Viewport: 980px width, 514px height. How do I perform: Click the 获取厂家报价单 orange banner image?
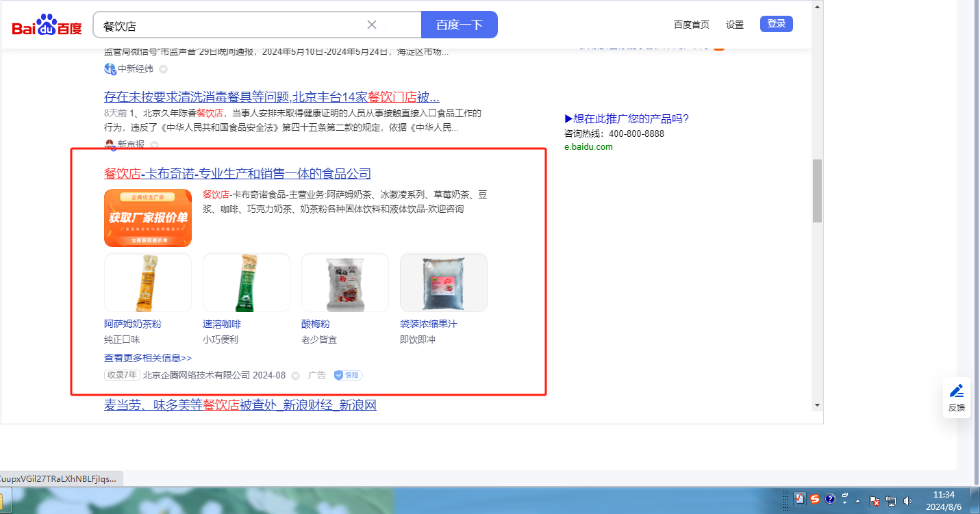tap(148, 218)
